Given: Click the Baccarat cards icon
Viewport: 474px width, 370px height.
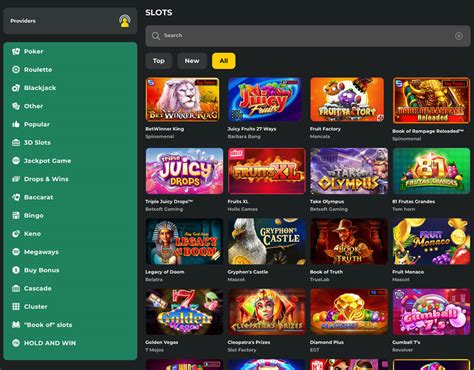Looking at the screenshot, I should (x=16, y=197).
